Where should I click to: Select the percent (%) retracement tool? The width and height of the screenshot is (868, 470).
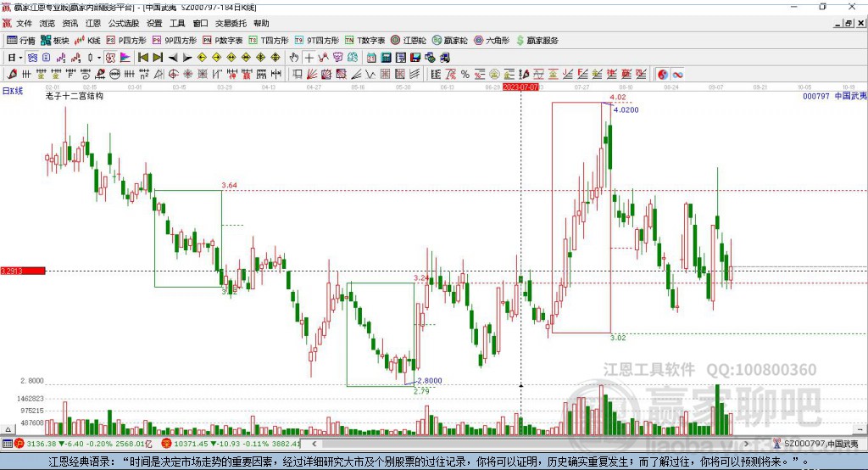(x=465, y=74)
